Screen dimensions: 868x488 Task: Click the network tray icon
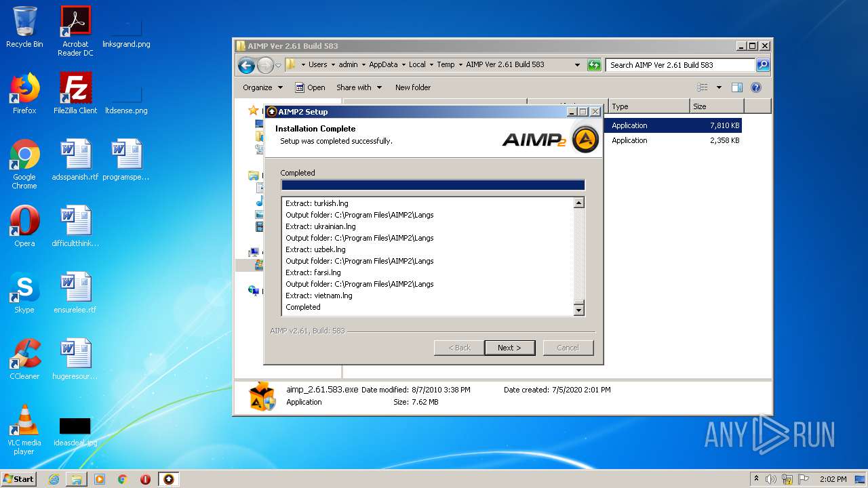point(787,479)
